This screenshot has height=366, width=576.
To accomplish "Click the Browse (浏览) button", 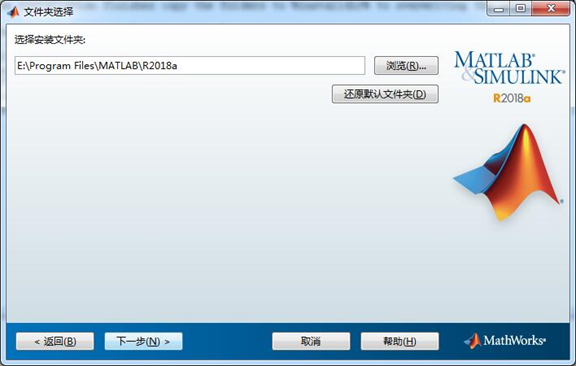I will pos(406,66).
